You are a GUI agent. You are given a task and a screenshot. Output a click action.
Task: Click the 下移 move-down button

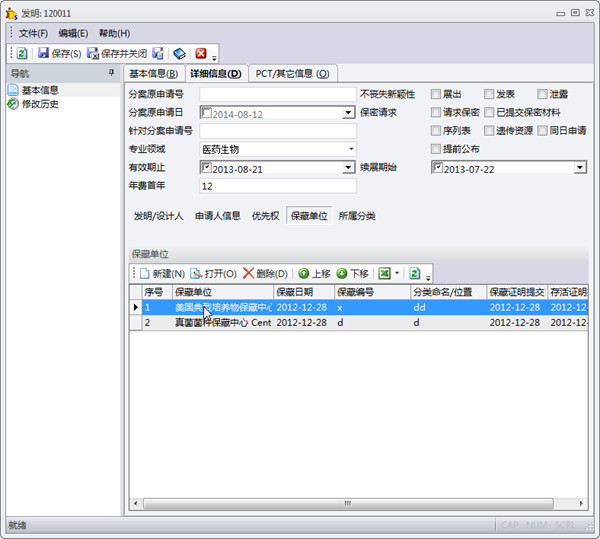click(352, 274)
